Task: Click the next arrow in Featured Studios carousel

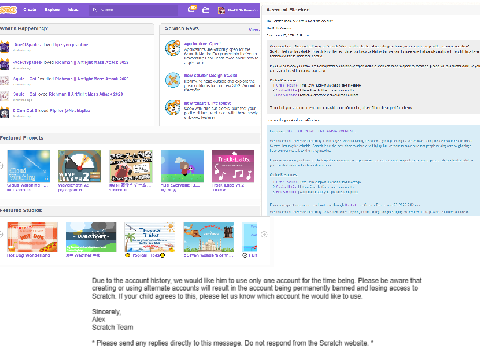Action: [264, 234]
